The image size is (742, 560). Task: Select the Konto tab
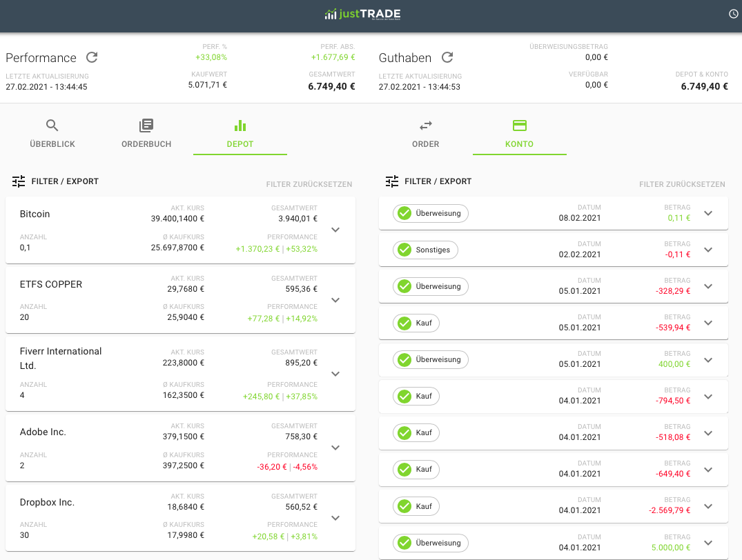(x=520, y=134)
